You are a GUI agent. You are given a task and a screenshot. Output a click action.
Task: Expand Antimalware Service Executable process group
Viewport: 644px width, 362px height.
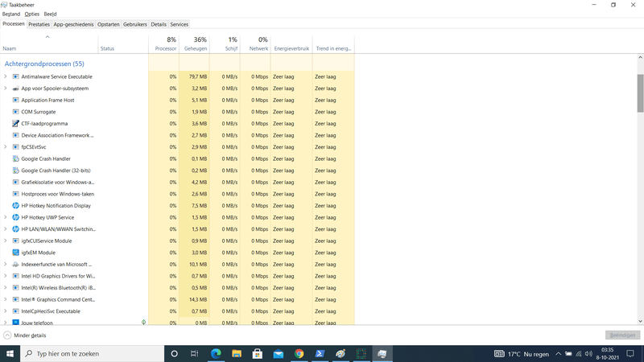[6, 76]
